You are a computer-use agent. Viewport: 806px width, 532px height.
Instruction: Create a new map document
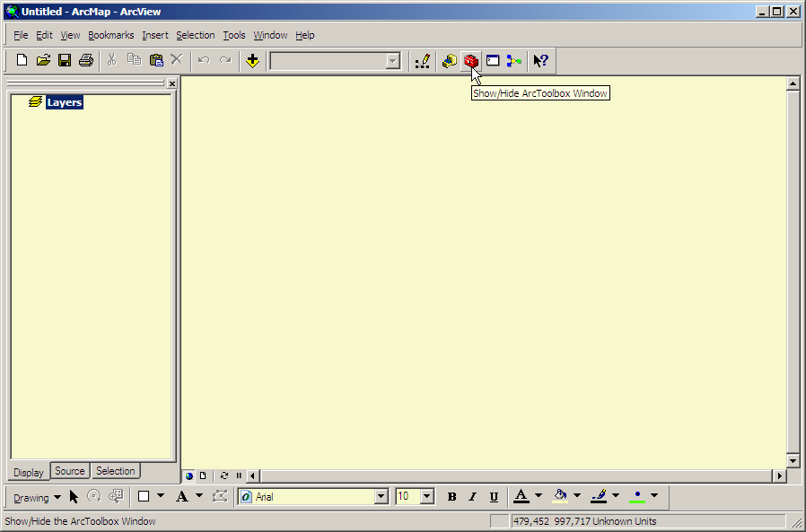point(22,61)
